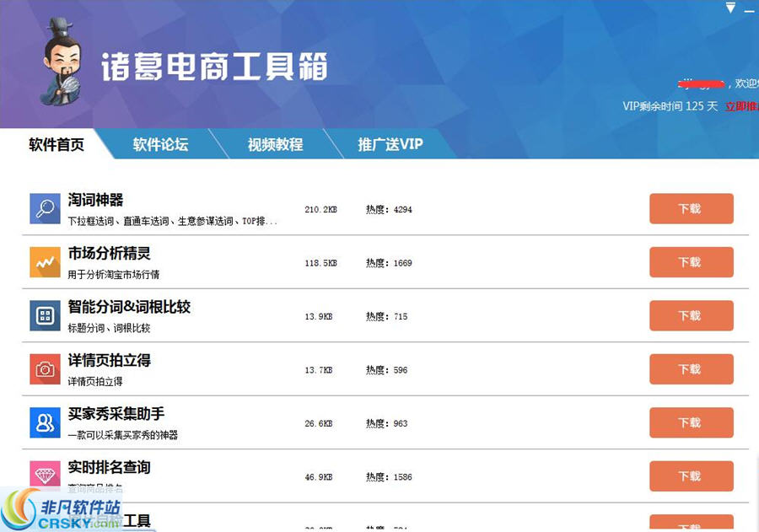The width and height of the screenshot is (759, 532).
Task: Select the 淘词神器 magnifier icon
Action: (45, 208)
